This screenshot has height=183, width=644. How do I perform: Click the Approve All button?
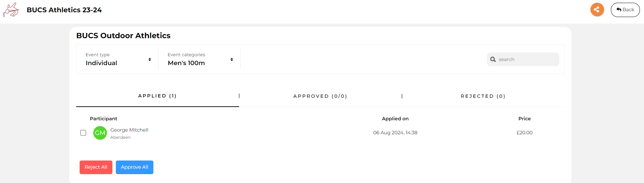[x=135, y=167]
